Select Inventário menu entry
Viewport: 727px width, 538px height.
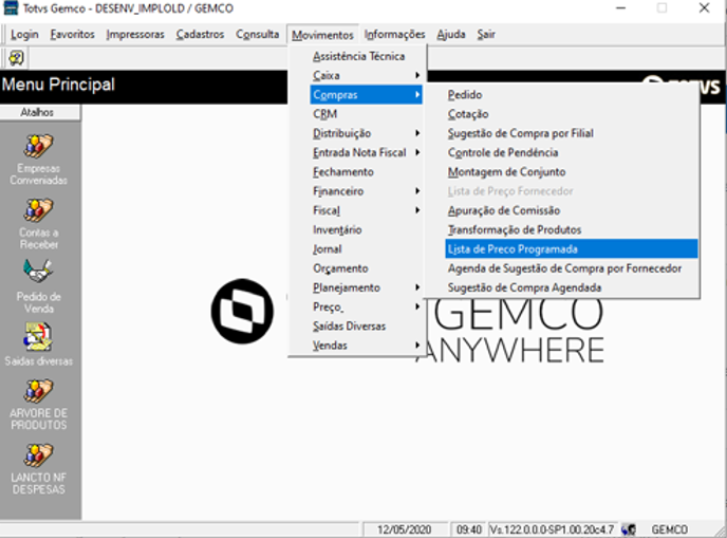click(366, 230)
